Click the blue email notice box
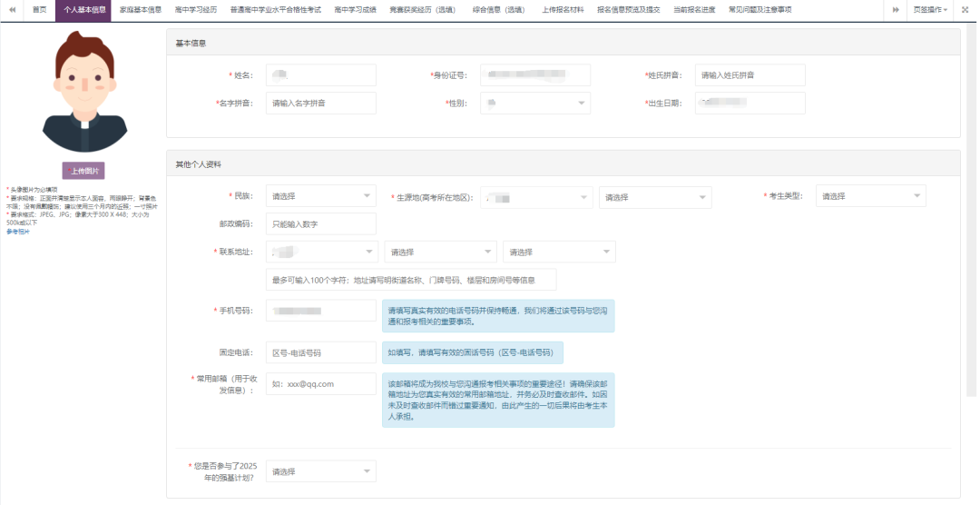The width and height of the screenshot is (980, 505). click(x=498, y=401)
